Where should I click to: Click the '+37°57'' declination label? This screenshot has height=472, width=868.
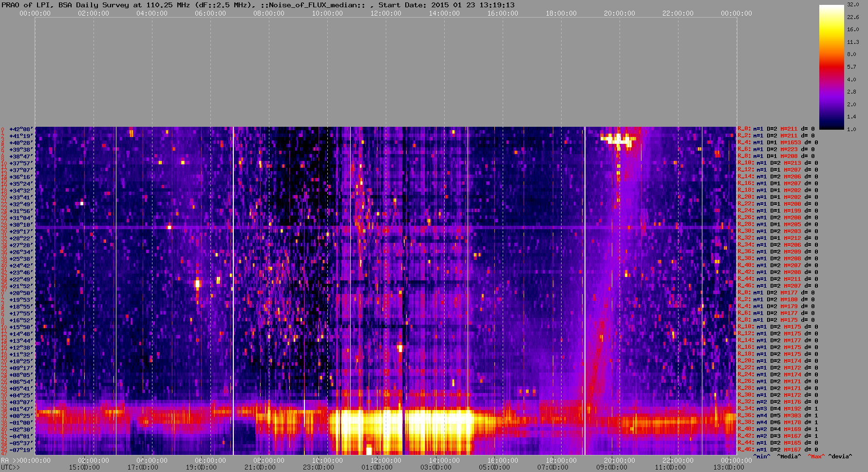point(21,163)
